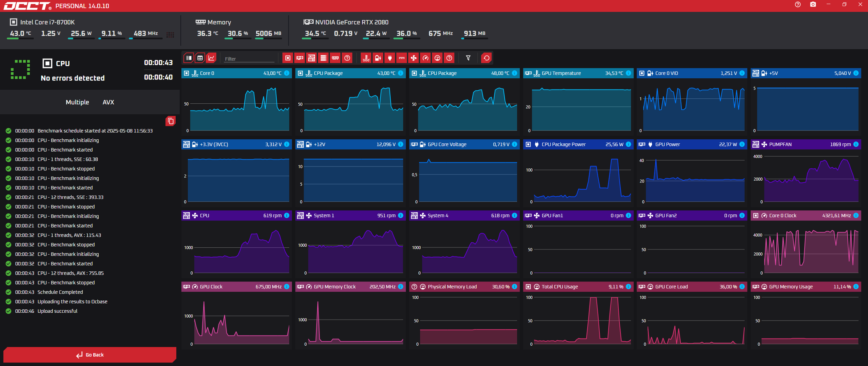The height and width of the screenshot is (366, 868).
Task: Take a screenshot with the camera icon
Action: 813,5
